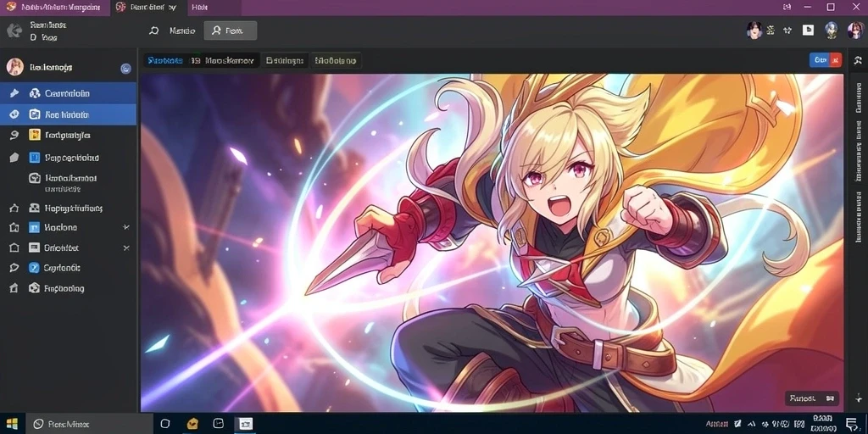868x434 pixels.
Task: Open the Windows Start menu
Action: 12,424
